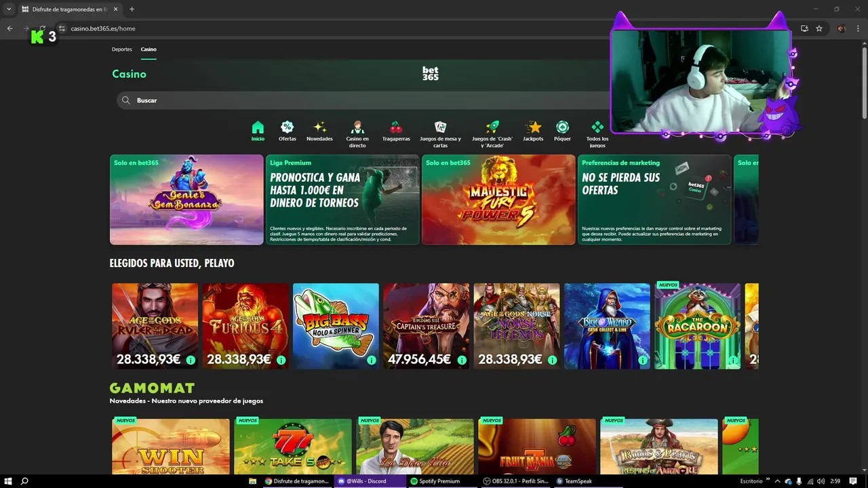Open Books & Pearls Gamomat game

tap(659, 447)
